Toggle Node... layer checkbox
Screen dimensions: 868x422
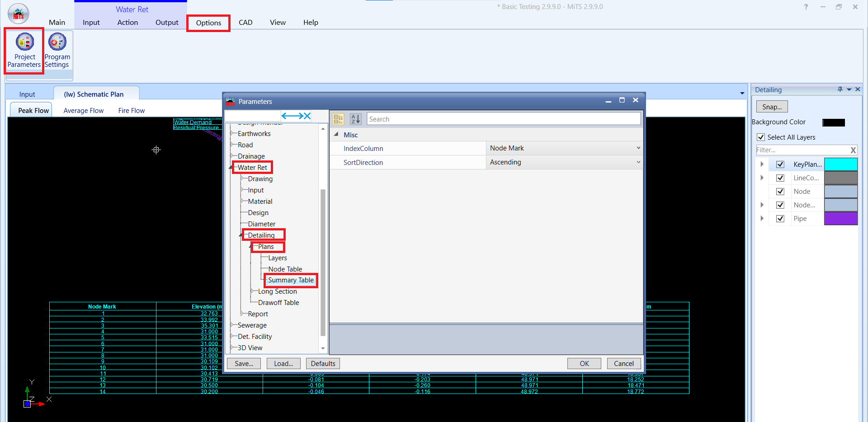tap(780, 205)
